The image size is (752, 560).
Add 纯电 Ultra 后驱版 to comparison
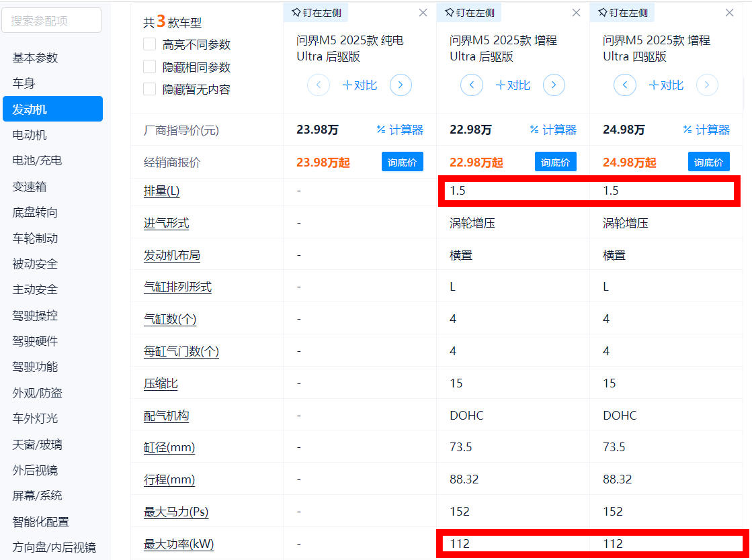[x=360, y=85]
